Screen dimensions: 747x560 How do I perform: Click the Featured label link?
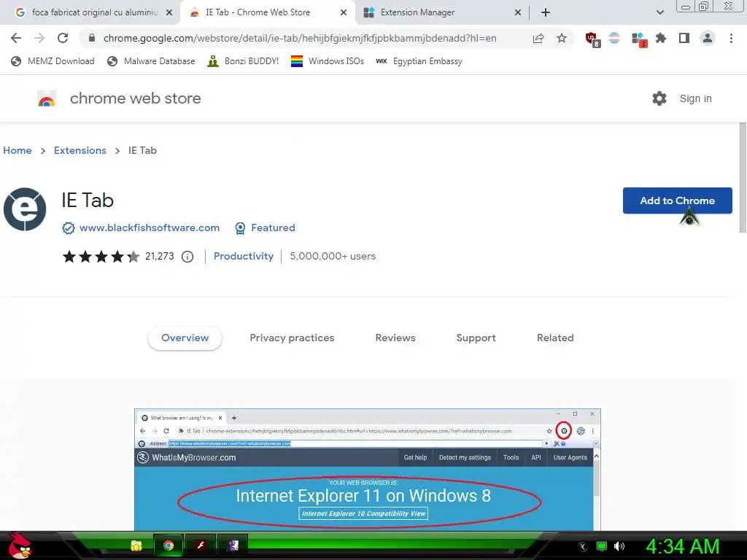coord(273,228)
